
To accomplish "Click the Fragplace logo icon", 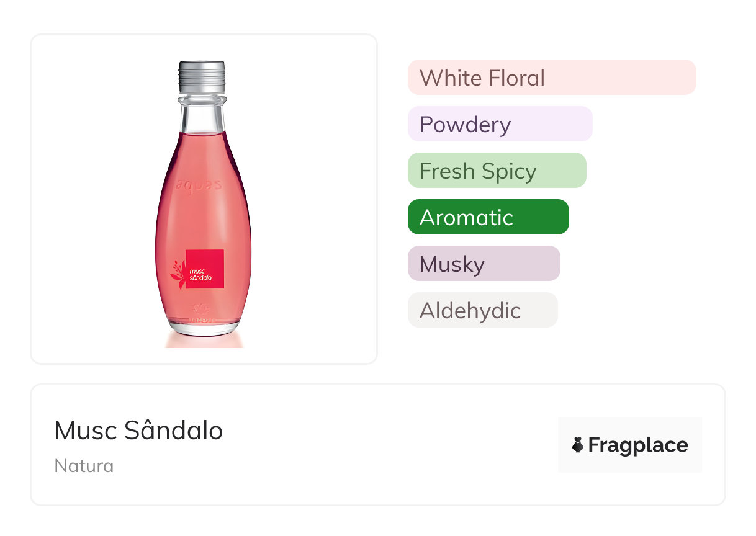I will tap(578, 445).
